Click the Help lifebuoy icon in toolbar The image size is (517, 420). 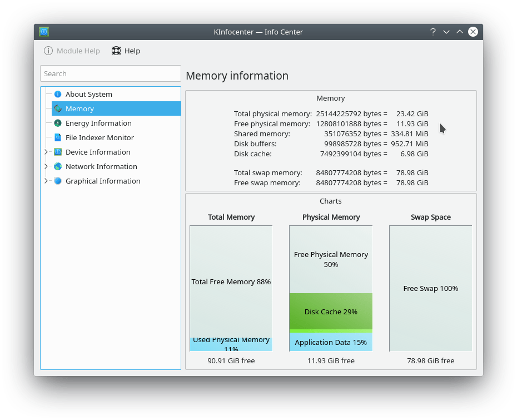click(x=116, y=51)
